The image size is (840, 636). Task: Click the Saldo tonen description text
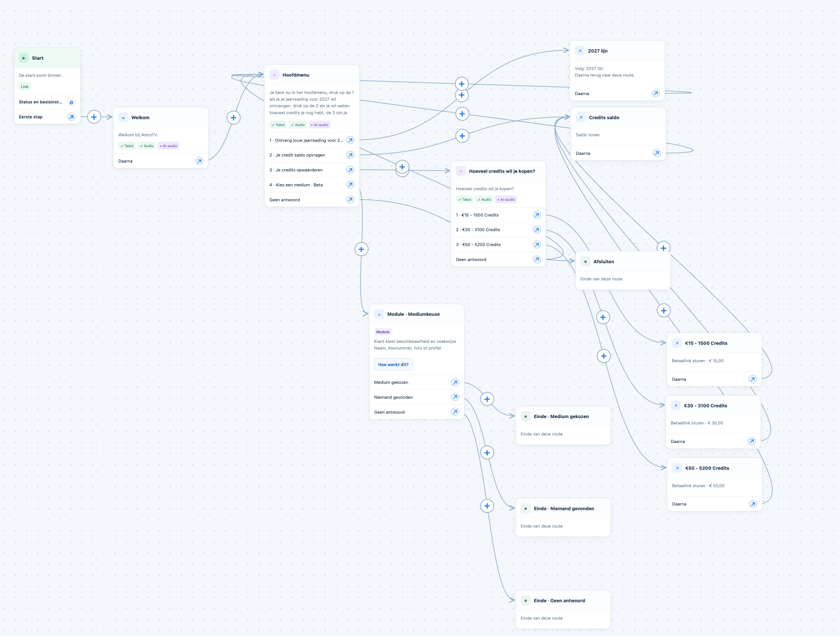tap(587, 135)
